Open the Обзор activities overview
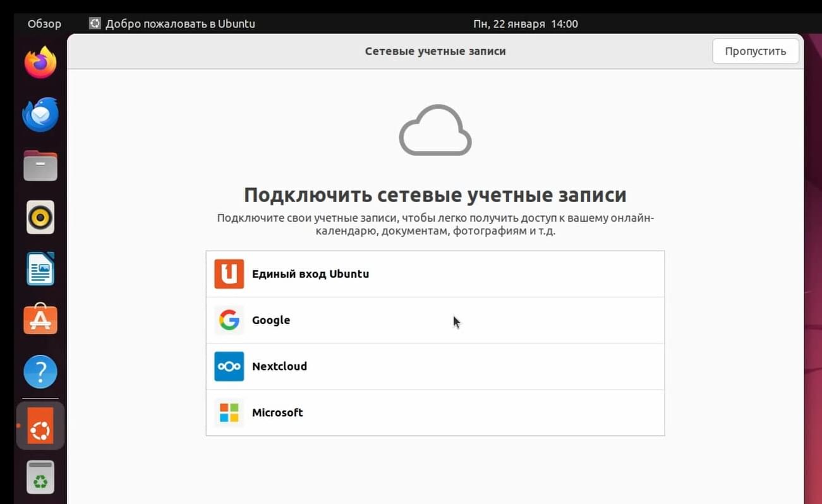This screenshot has width=822, height=504. pyautogui.click(x=44, y=24)
